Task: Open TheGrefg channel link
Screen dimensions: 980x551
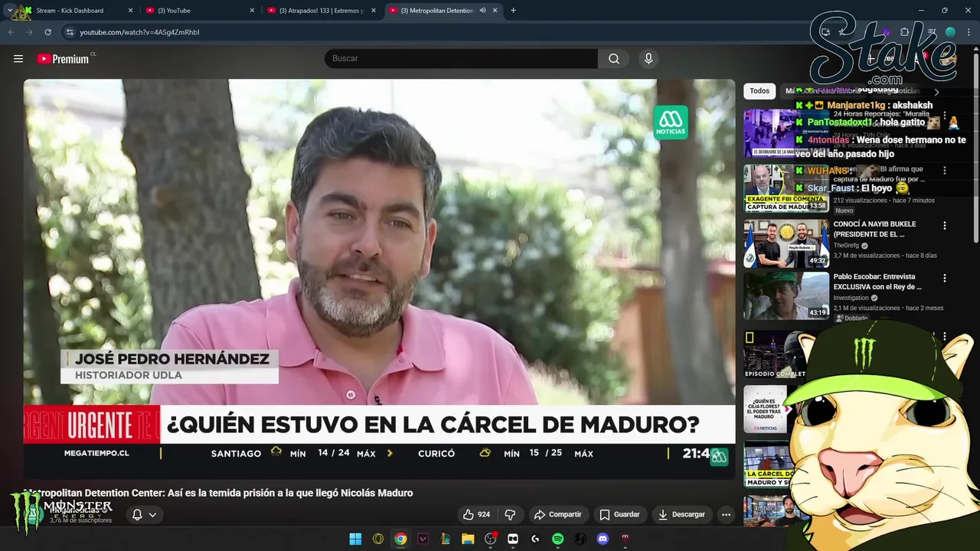Action: (x=846, y=246)
